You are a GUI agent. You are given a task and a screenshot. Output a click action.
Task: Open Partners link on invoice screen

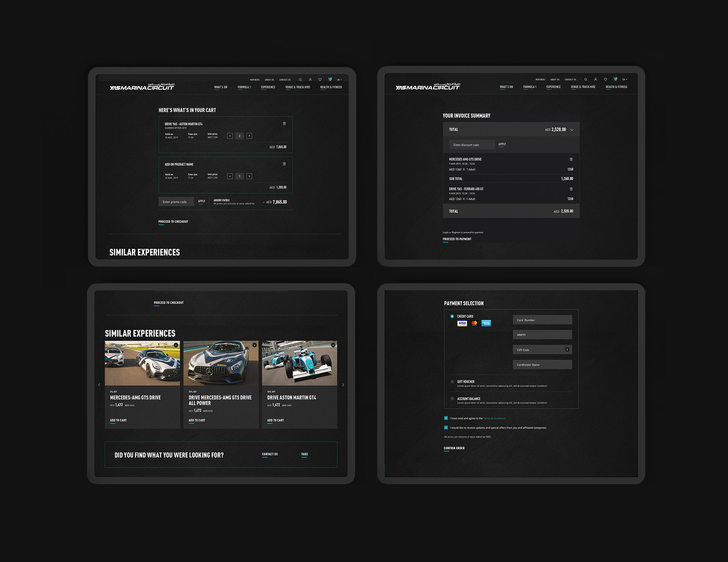[x=540, y=79]
